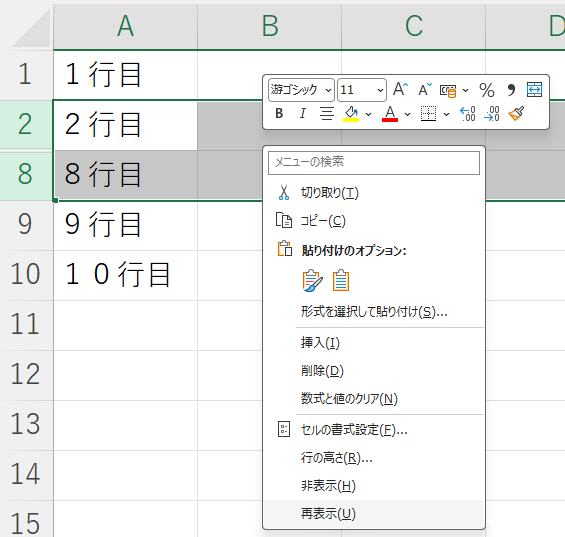This screenshot has width=565, height=537.
Task: Click the scissors cut icon
Action: click(x=284, y=192)
